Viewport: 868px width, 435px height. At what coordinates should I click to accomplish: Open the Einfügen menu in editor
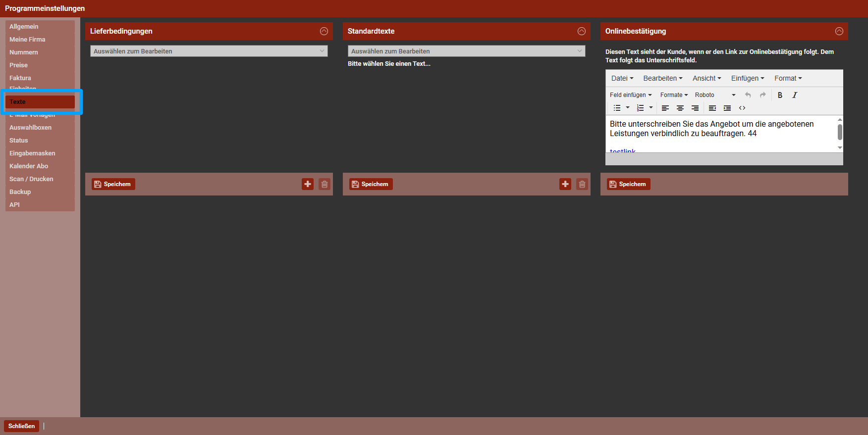click(747, 78)
